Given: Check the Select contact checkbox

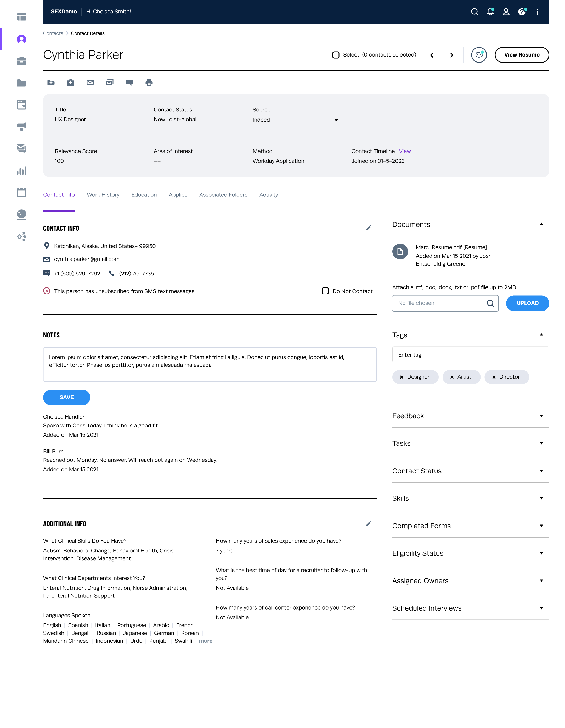Looking at the screenshot, I should 336,55.
